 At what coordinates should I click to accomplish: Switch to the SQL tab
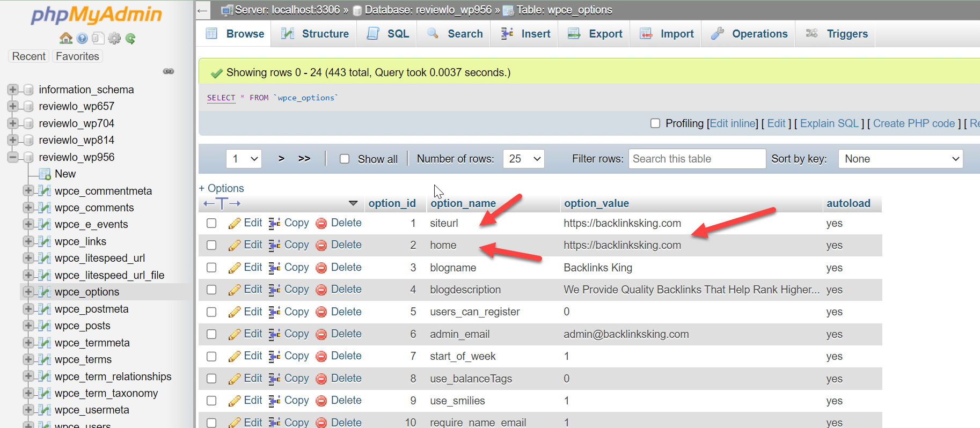tap(387, 34)
